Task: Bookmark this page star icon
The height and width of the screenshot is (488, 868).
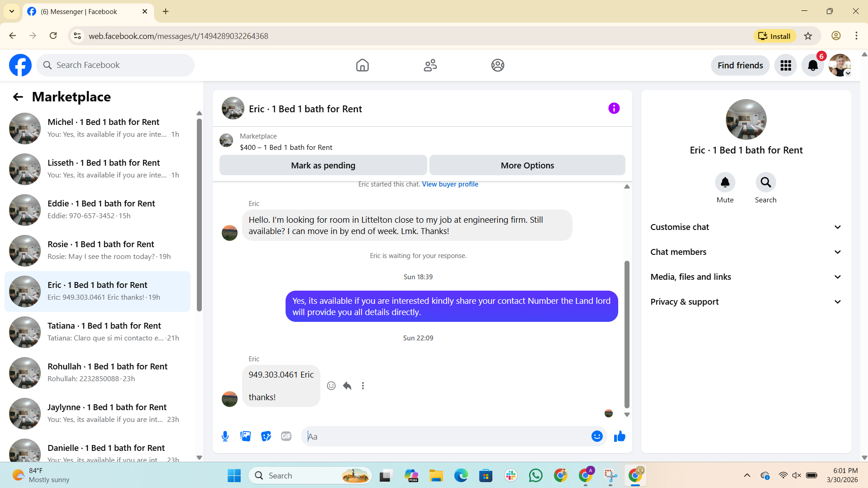Action: click(x=808, y=36)
